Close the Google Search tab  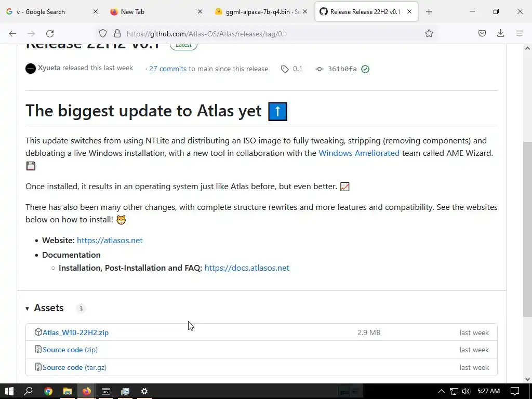click(x=96, y=11)
